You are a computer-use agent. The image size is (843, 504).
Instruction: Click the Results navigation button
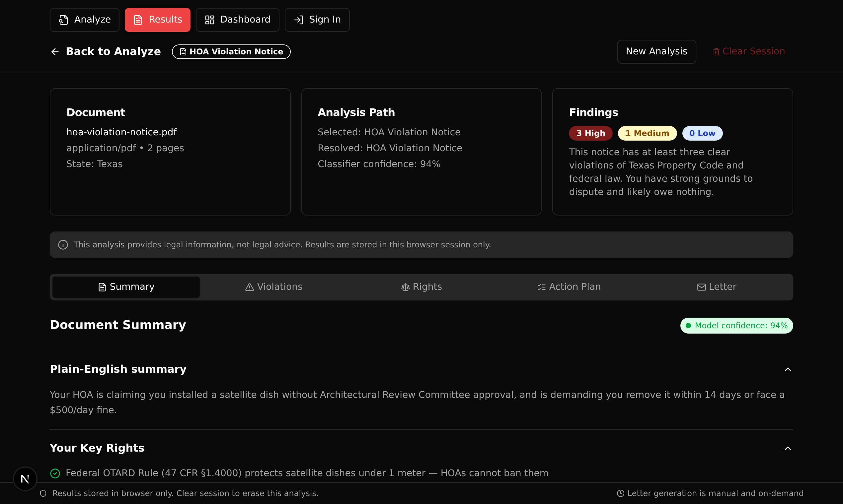[157, 20]
